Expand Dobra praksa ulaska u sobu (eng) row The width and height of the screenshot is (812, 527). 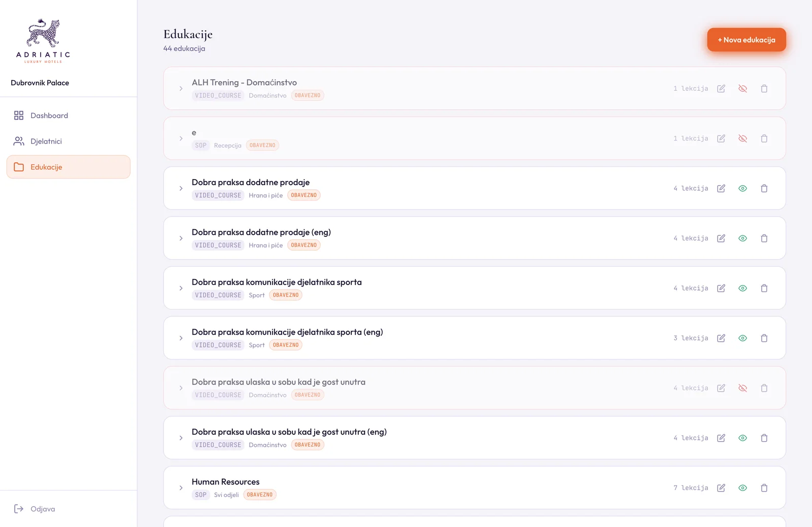(181, 438)
